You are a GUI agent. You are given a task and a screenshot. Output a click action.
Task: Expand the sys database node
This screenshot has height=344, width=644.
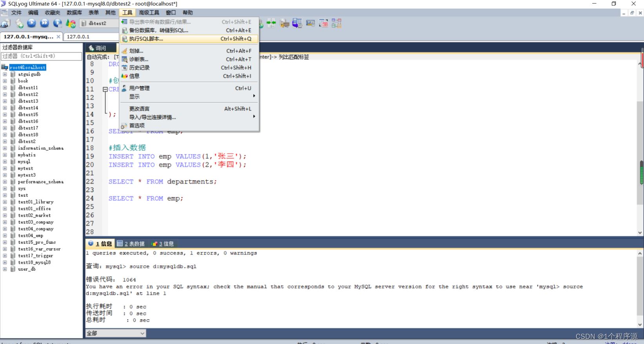[x=5, y=188]
